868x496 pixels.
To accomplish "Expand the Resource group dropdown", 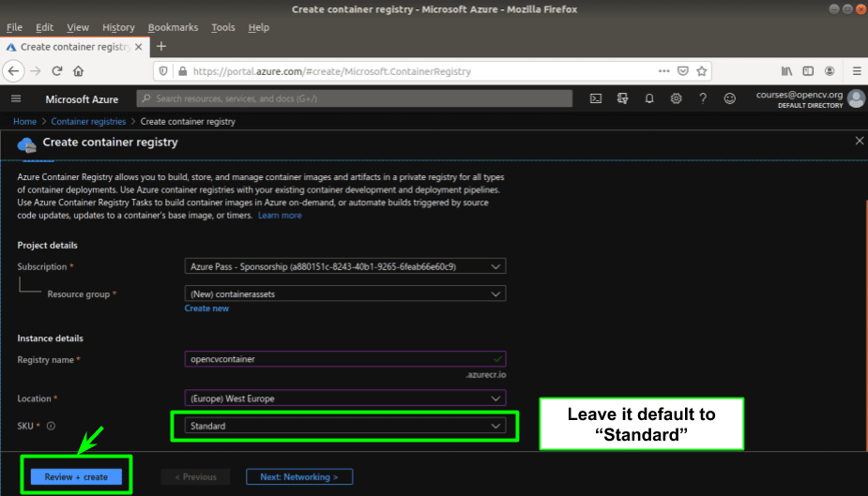I will click(x=345, y=293).
